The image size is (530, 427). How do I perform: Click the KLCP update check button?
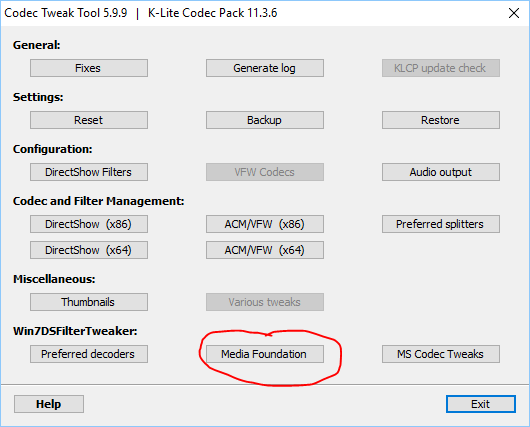point(441,68)
